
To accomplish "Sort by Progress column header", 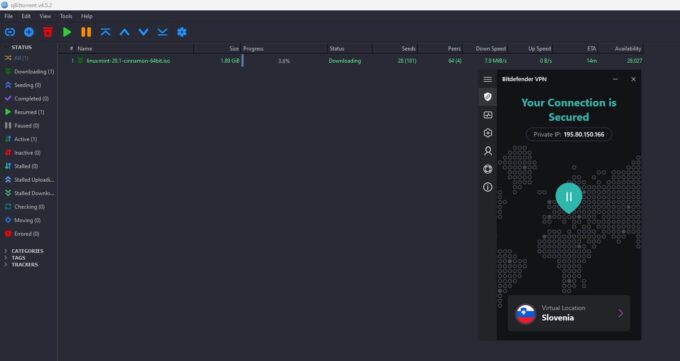I will point(284,49).
